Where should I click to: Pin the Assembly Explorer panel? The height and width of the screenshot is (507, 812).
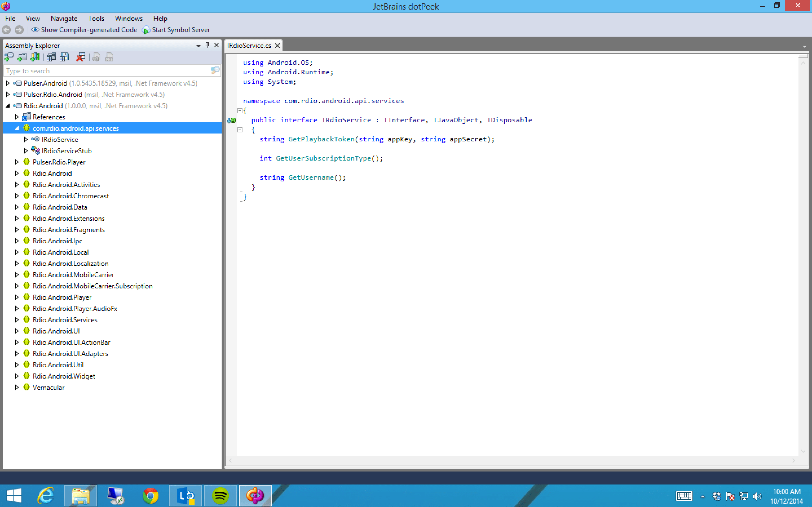pyautogui.click(x=207, y=45)
